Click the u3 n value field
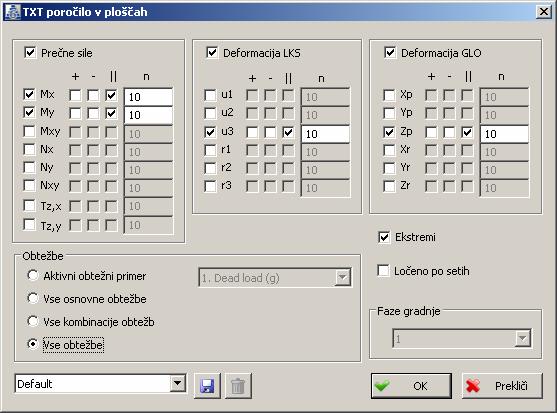This screenshot has height=413, width=557. (325, 134)
